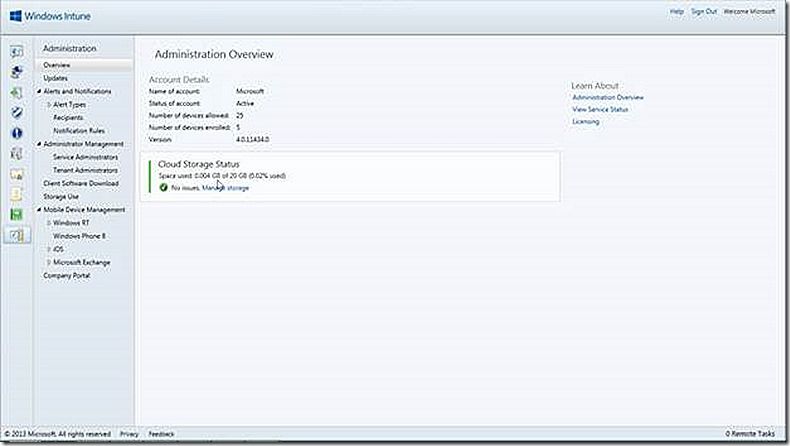
Task: Select the Alert Types label
Action: 70,104
